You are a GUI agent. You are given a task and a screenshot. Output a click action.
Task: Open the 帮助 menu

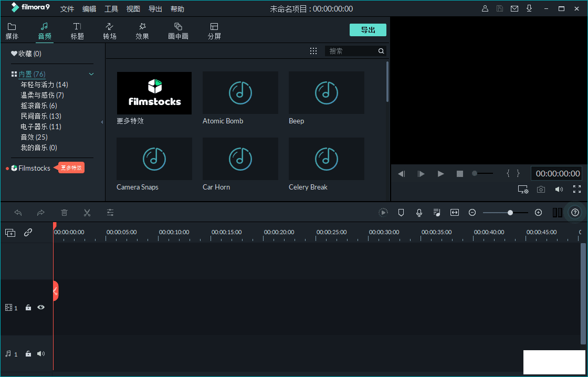(177, 9)
